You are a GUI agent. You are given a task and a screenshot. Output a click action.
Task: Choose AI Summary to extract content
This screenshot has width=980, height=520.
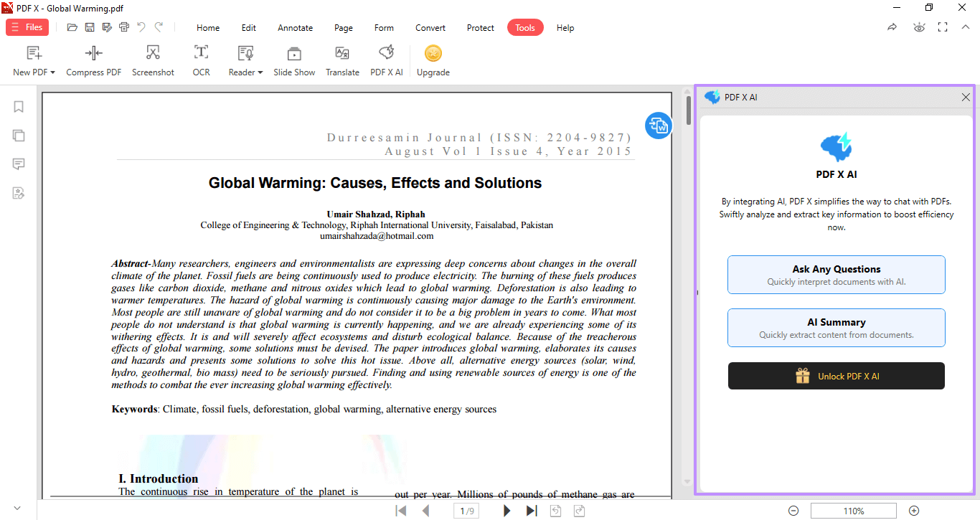(836, 327)
